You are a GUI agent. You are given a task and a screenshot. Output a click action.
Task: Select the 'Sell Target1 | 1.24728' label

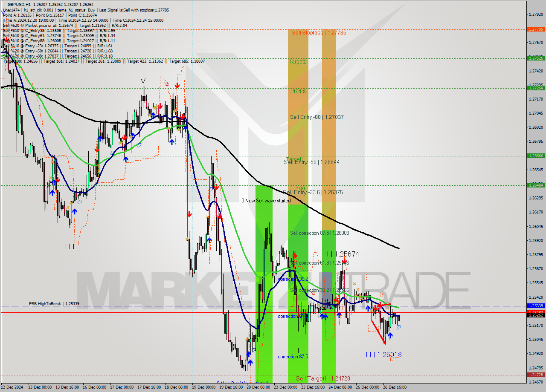323,378
